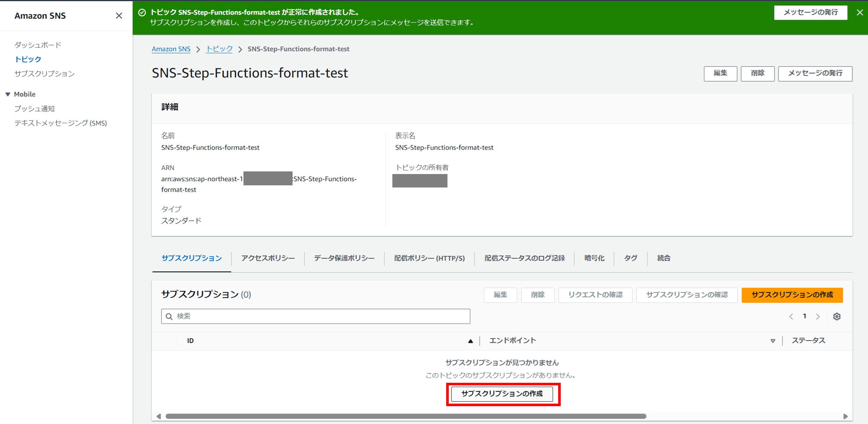Open ダッシュボード in the sidebar
The image size is (868, 424).
click(x=38, y=45)
